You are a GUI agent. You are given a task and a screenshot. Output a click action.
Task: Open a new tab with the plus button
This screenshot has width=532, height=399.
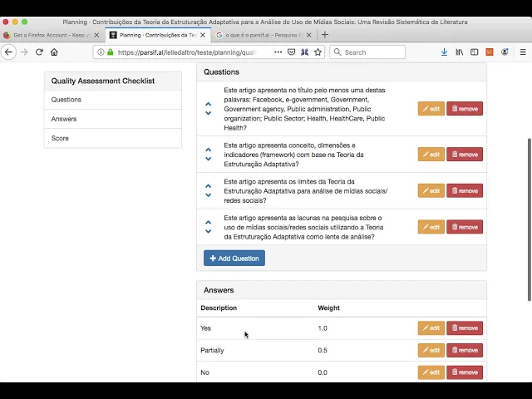tap(325, 35)
